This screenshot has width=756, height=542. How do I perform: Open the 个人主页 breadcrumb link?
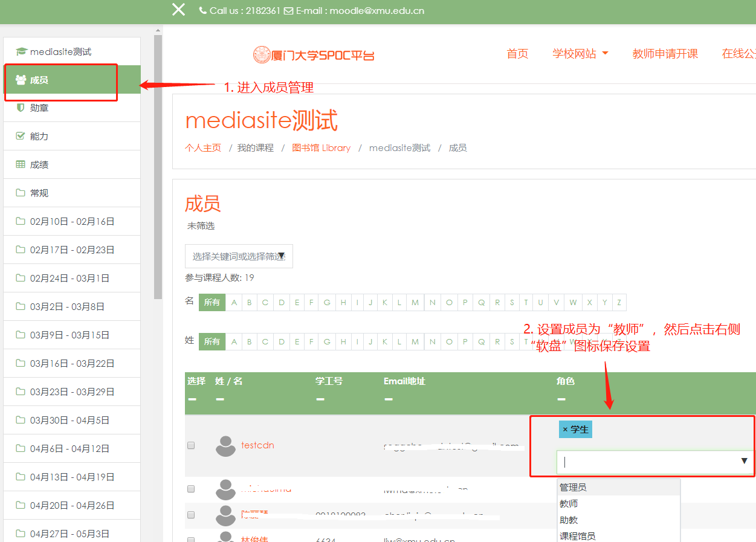pyautogui.click(x=203, y=148)
